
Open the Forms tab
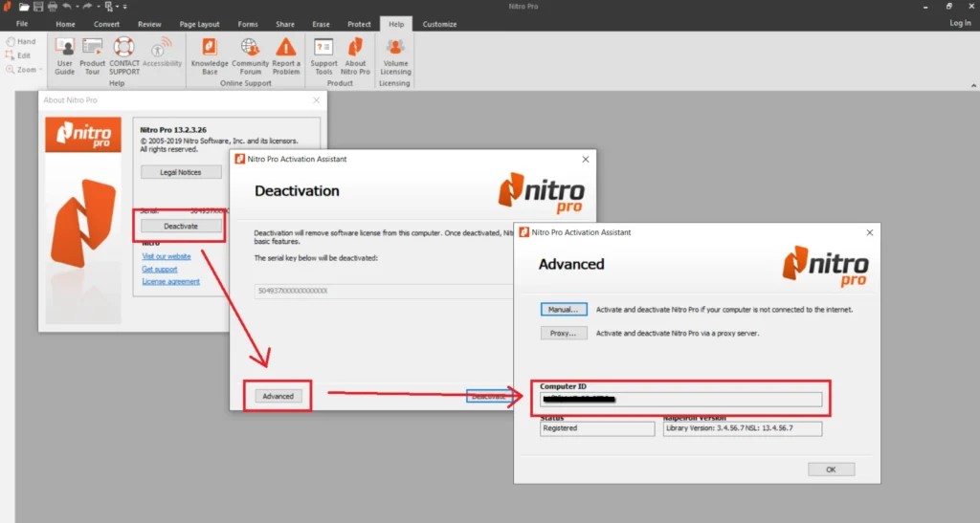248,24
